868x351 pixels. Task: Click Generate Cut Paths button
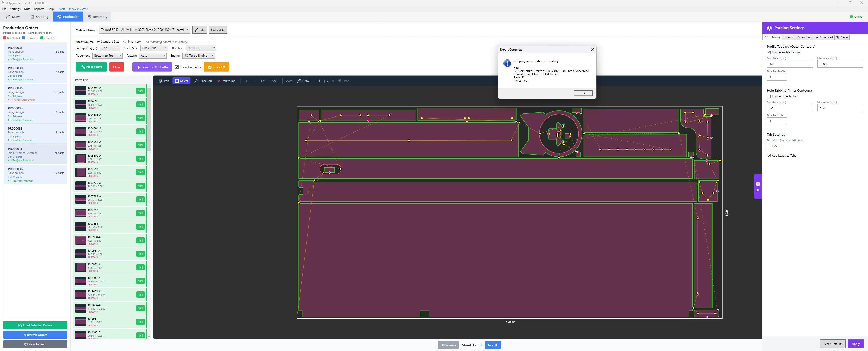tap(152, 67)
